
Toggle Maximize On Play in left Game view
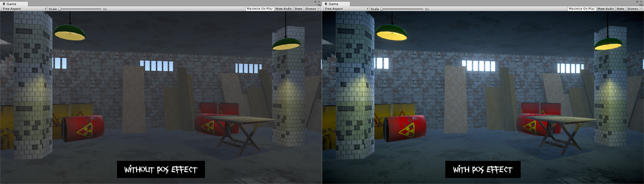259,9
